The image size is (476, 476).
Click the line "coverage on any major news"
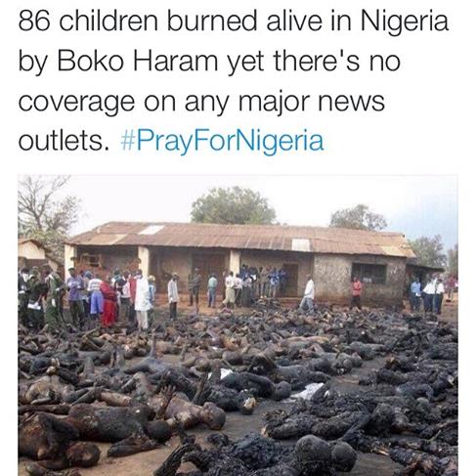[201, 102]
